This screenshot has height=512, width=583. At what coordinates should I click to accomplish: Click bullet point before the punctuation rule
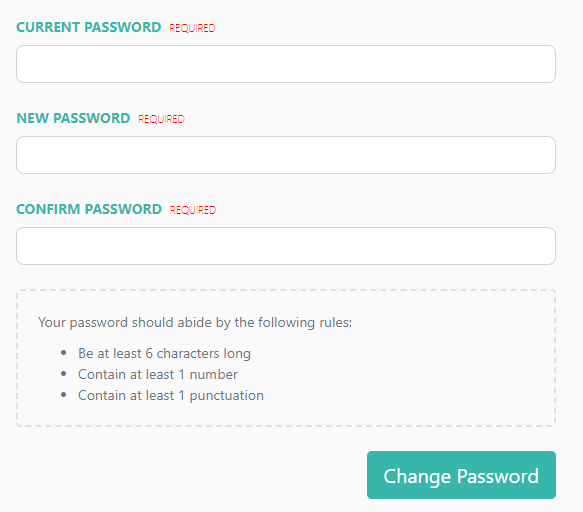(x=64, y=395)
